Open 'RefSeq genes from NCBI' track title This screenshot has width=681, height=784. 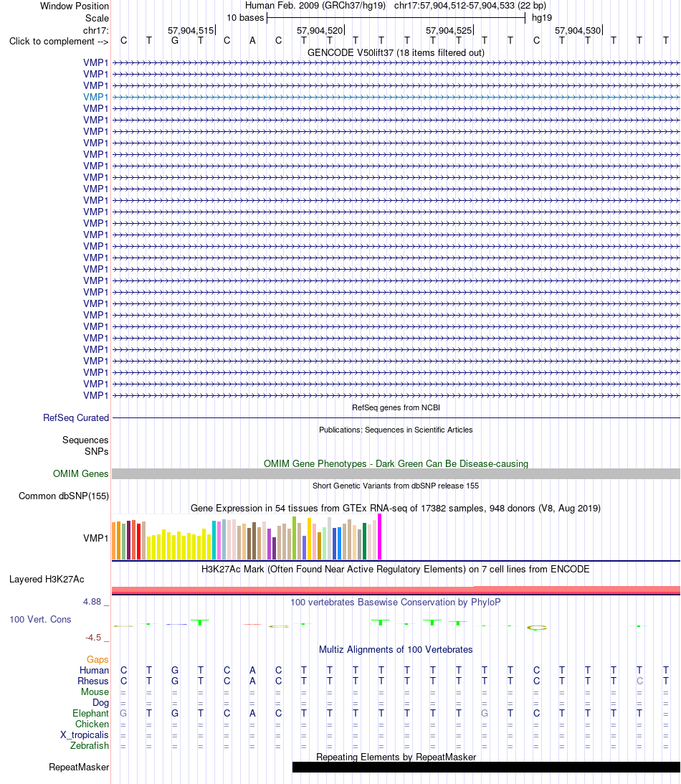tap(396, 407)
